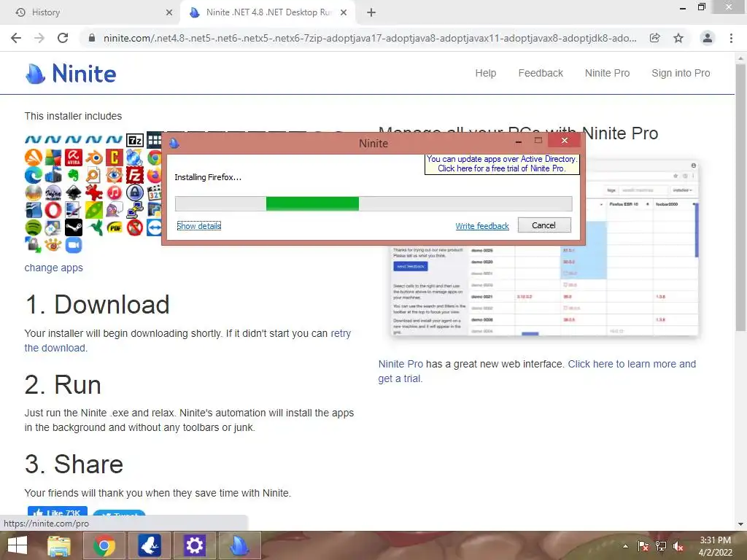Click the Blender app icon

click(x=94, y=157)
